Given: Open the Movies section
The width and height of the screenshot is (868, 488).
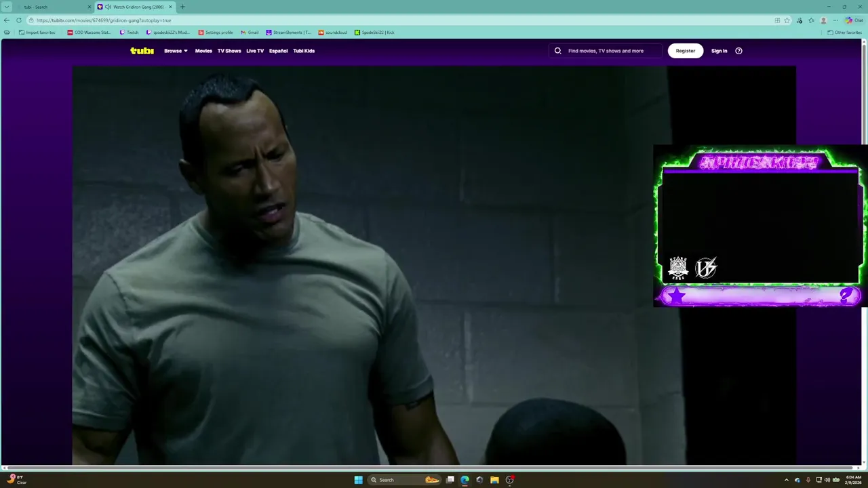Looking at the screenshot, I should [x=203, y=51].
